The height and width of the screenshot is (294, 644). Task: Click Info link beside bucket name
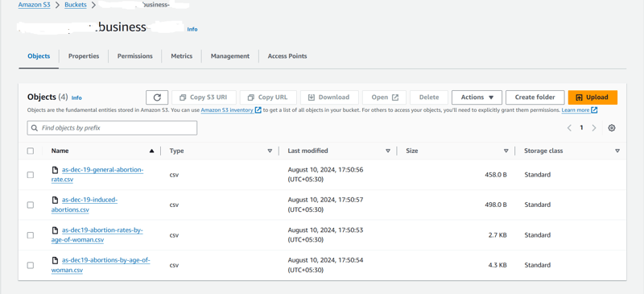point(192,29)
